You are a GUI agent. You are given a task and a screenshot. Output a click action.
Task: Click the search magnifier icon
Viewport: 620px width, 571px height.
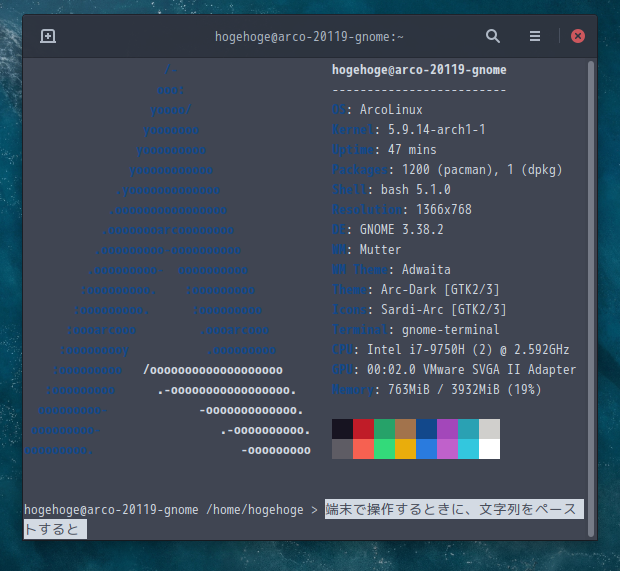tap(493, 36)
